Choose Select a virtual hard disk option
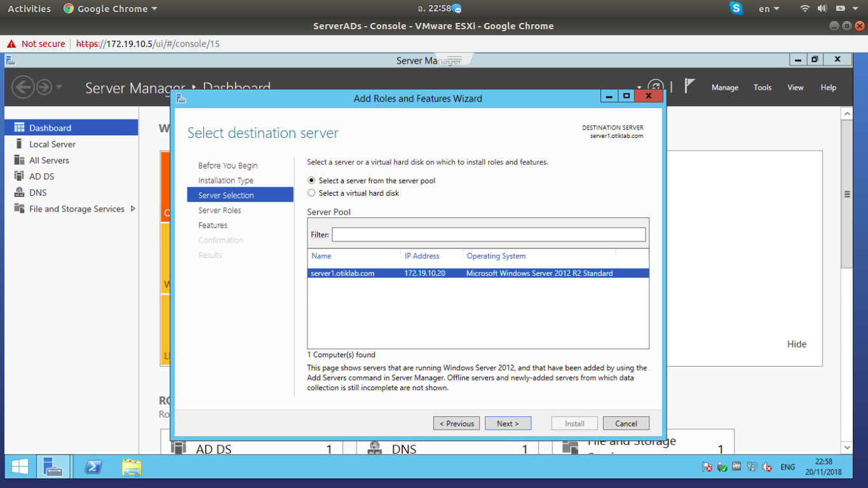 pyautogui.click(x=311, y=193)
